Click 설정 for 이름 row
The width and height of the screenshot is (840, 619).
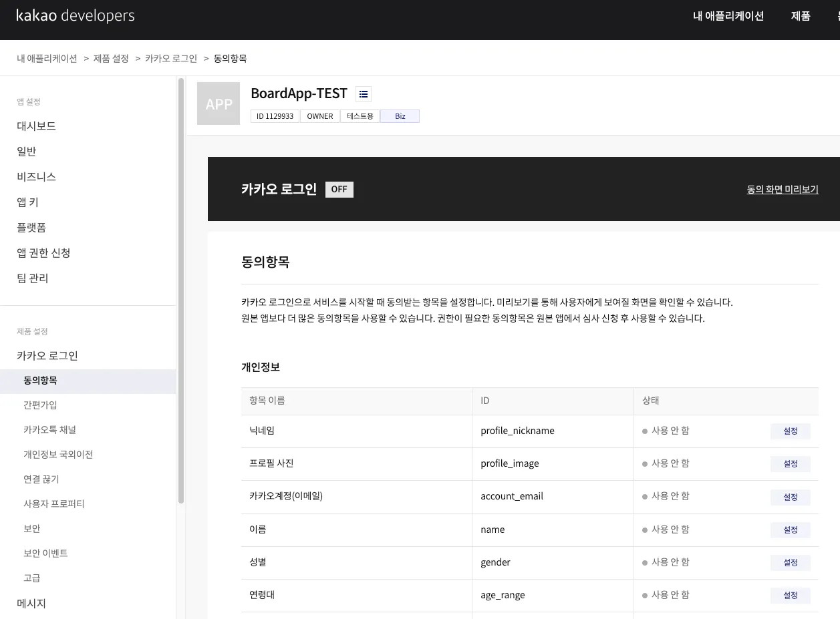tap(791, 530)
